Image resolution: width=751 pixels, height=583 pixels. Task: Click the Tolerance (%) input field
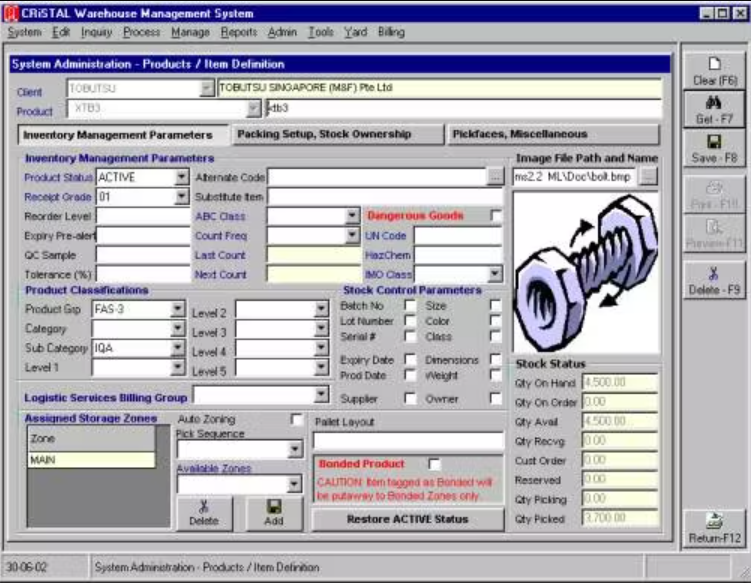(x=143, y=274)
